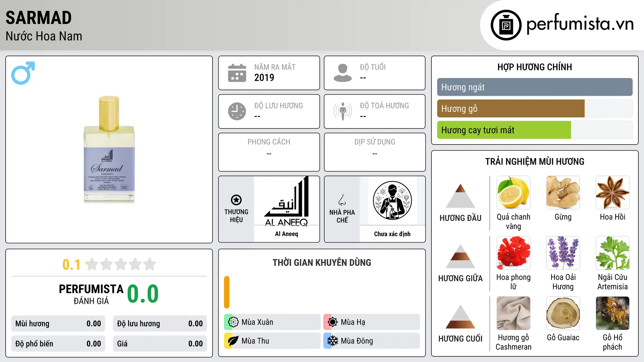Open the perfumer illustration
The width and height of the screenshot is (644, 362).
tap(392, 201)
